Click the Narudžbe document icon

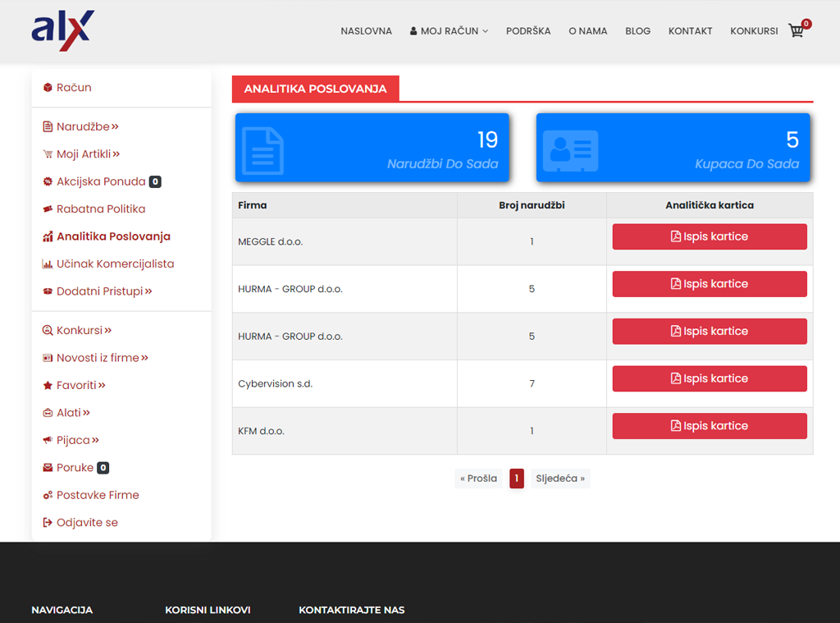point(48,126)
